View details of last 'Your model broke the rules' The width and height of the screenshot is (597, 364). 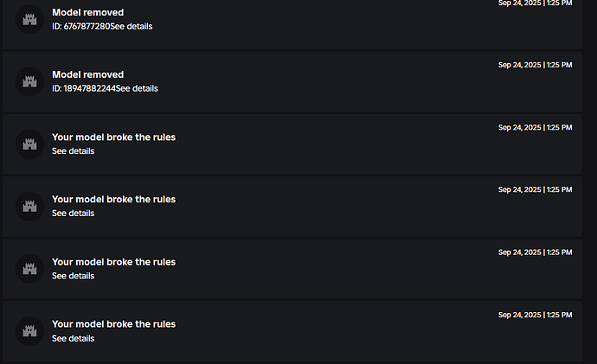tap(73, 338)
